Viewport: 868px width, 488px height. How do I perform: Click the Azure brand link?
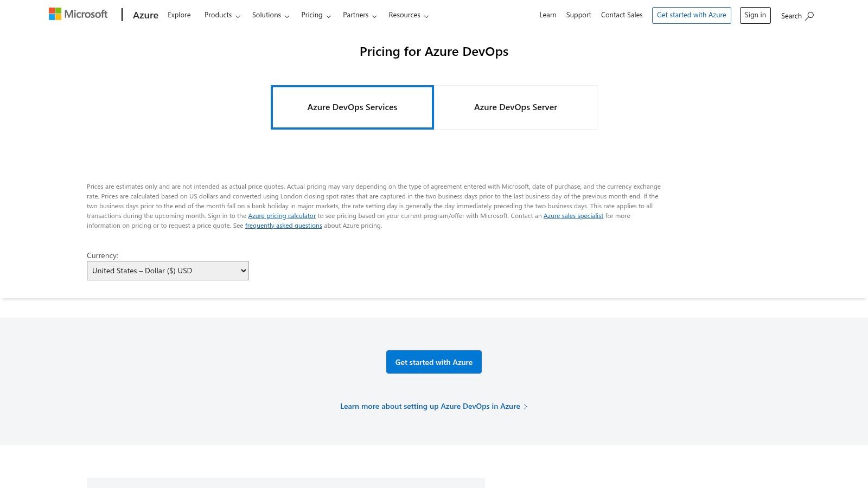(x=145, y=15)
